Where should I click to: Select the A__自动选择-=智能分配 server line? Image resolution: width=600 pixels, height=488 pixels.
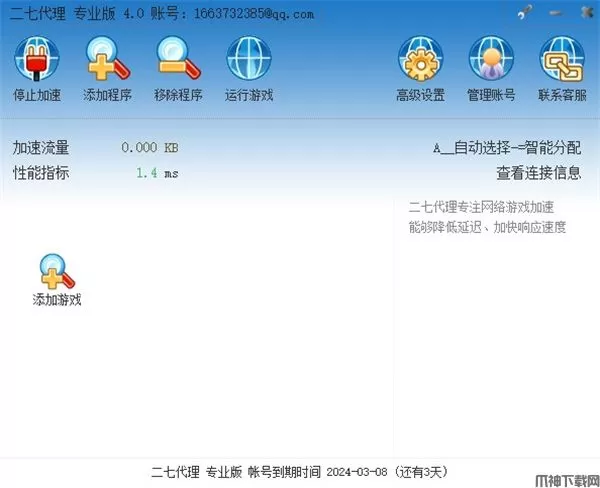(x=507, y=148)
